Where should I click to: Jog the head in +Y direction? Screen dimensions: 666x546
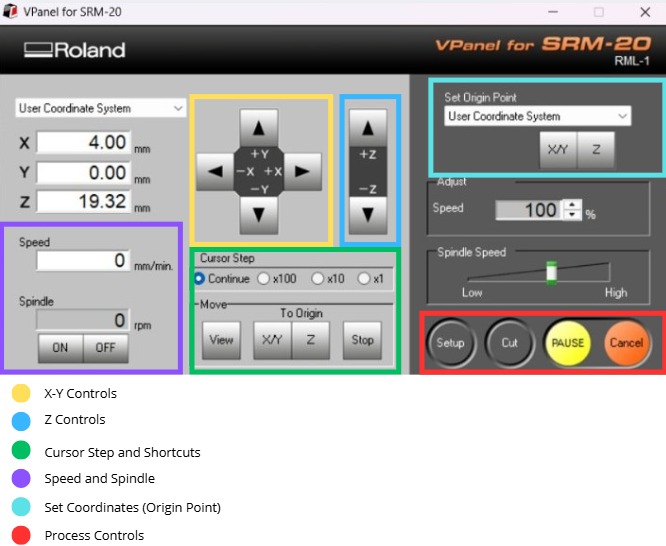pyautogui.click(x=259, y=127)
